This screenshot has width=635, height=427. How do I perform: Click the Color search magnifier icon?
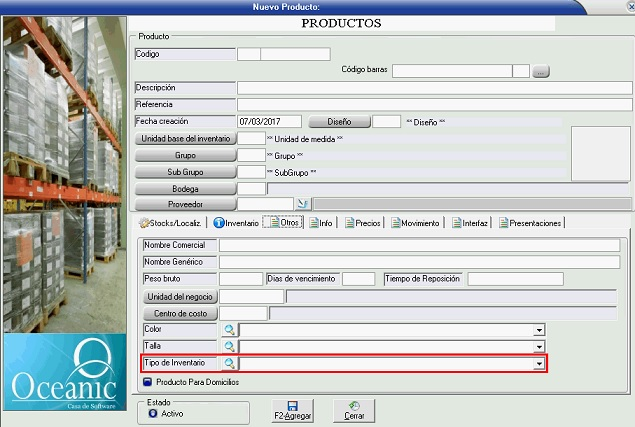[x=229, y=329]
